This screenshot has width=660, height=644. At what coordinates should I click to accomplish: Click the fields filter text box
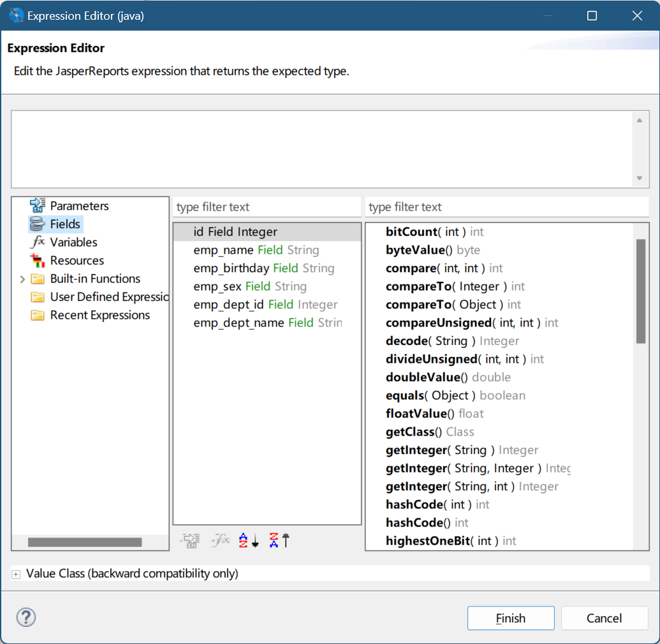[267, 207]
